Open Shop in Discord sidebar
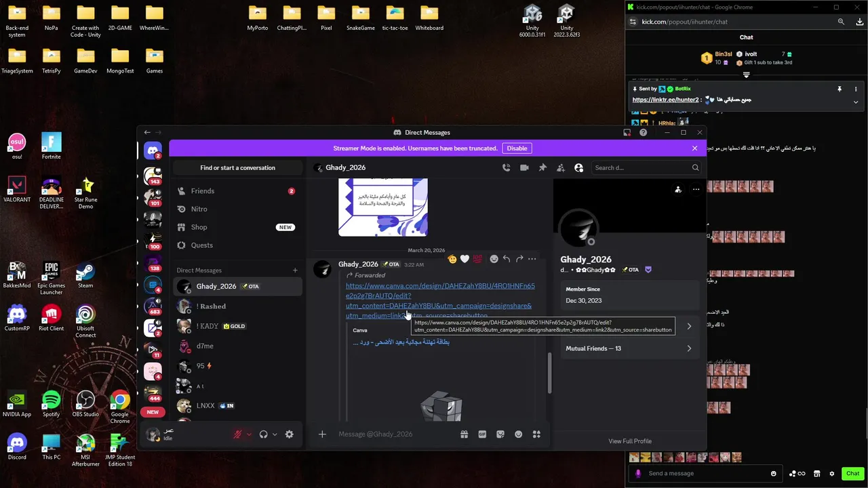This screenshot has width=868, height=488. 237,227
